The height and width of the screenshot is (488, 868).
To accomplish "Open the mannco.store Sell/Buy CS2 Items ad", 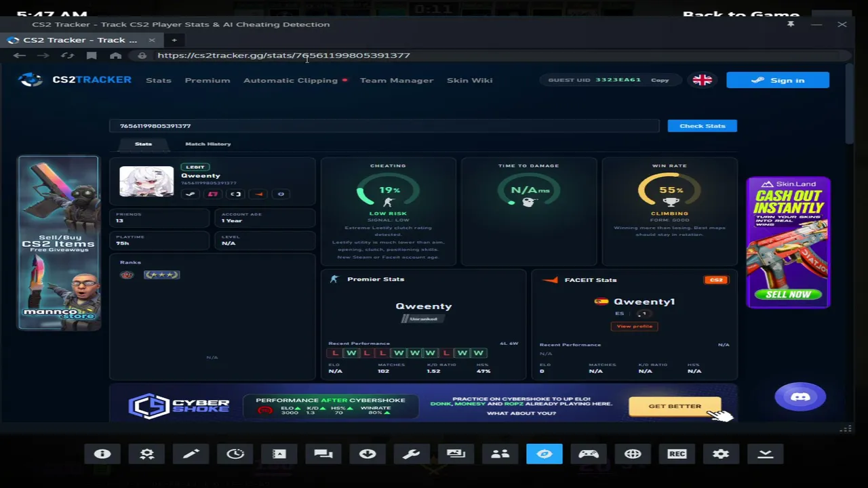I will point(58,243).
